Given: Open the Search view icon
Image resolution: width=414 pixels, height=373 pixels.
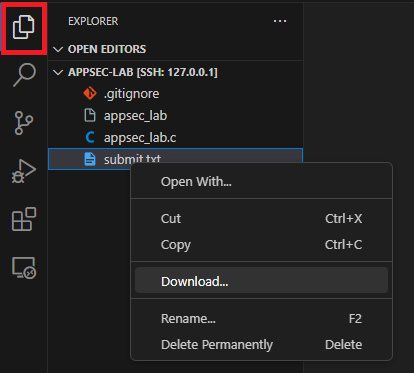Looking at the screenshot, I should pyautogui.click(x=24, y=75).
